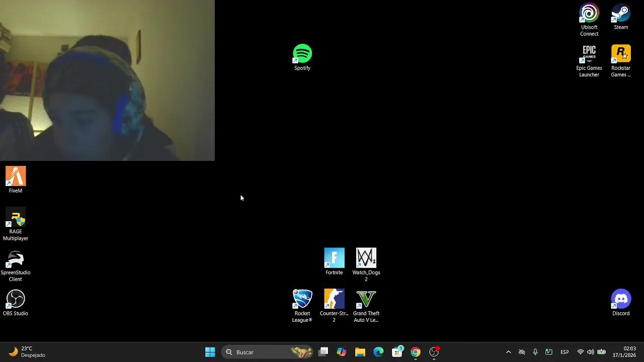Open Microsoft Edge from the taskbar
The width and height of the screenshot is (644, 362).
pos(378,352)
